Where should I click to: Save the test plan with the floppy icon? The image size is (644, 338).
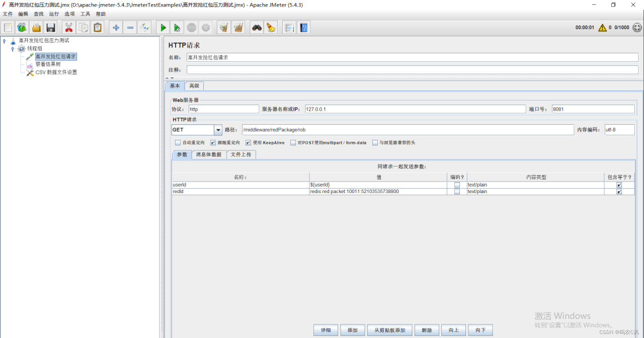coord(50,28)
